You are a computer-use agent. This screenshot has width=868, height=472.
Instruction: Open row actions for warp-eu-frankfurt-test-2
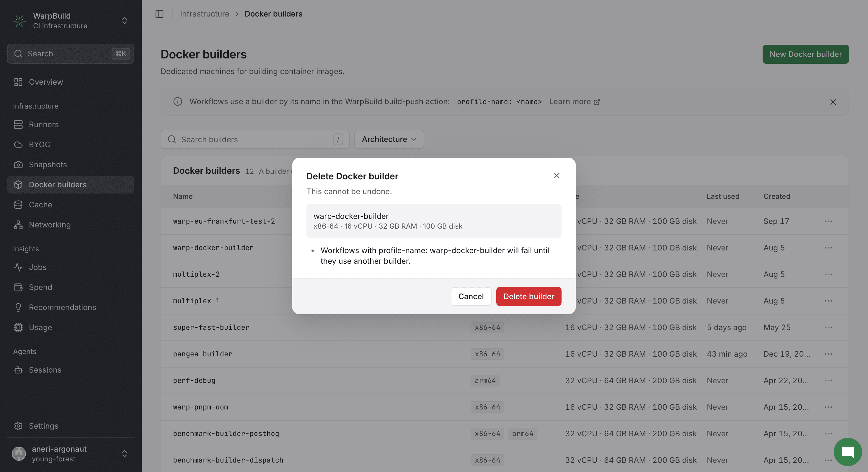tap(828, 221)
